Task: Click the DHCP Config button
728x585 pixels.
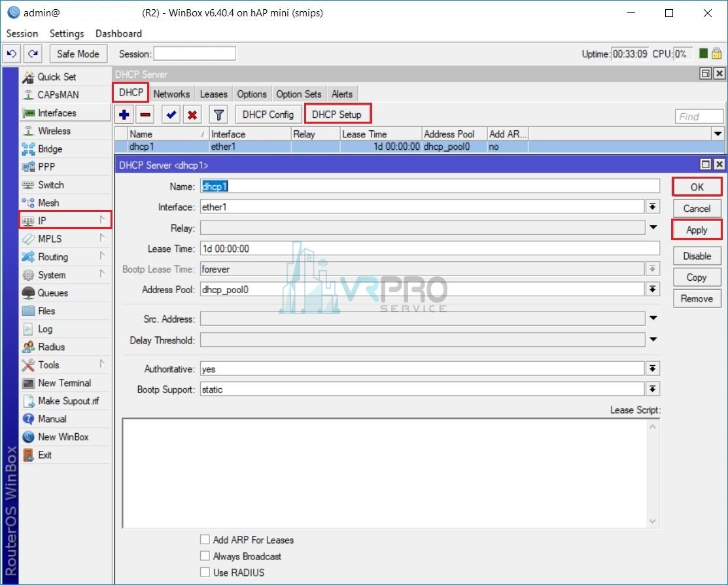Action: (268, 115)
